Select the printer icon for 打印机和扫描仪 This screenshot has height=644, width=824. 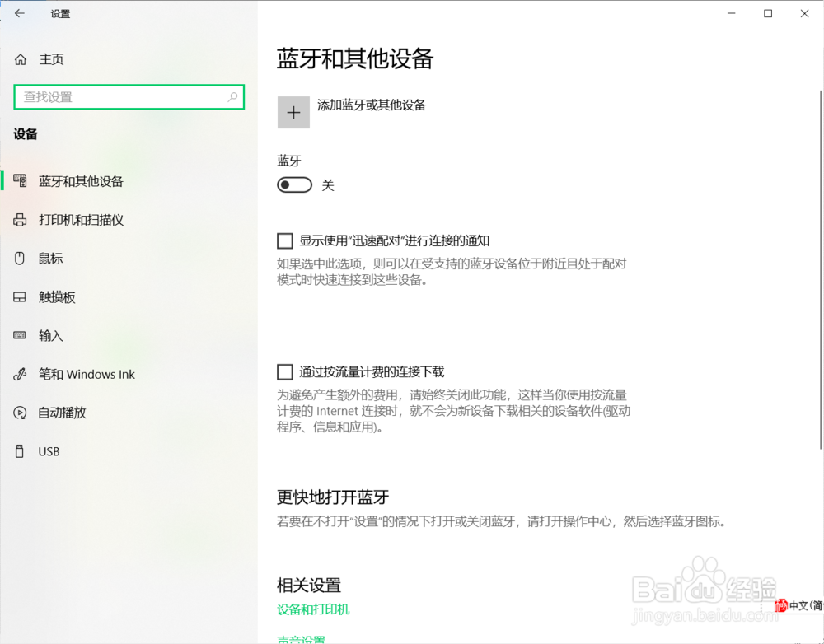point(20,220)
